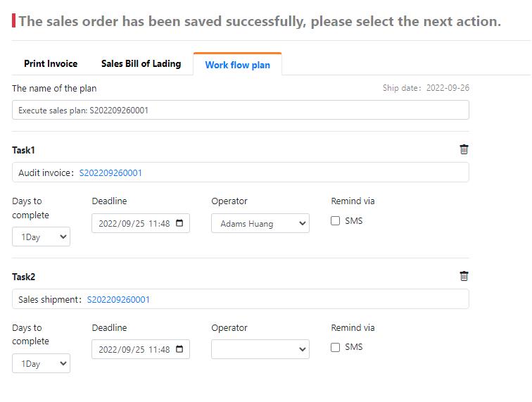
Task: Select the Work flow plan tab
Action: pyautogui.click(x=238, y=65)
